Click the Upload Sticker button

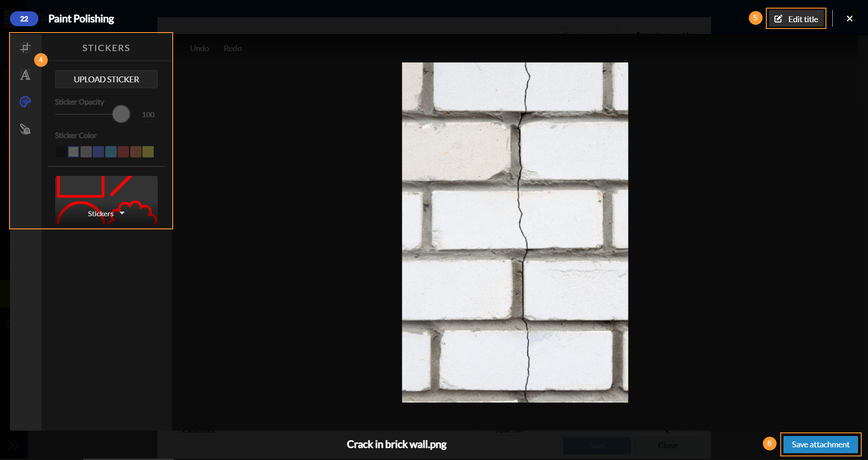106,79
